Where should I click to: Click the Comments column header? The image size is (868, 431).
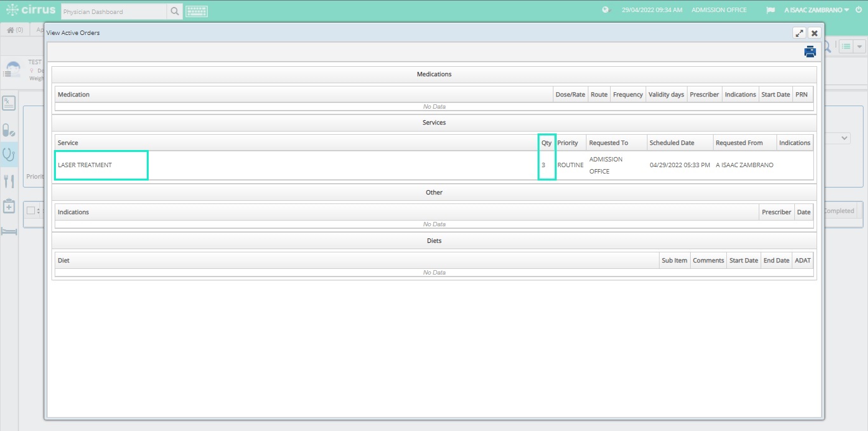tap(709, 261)
